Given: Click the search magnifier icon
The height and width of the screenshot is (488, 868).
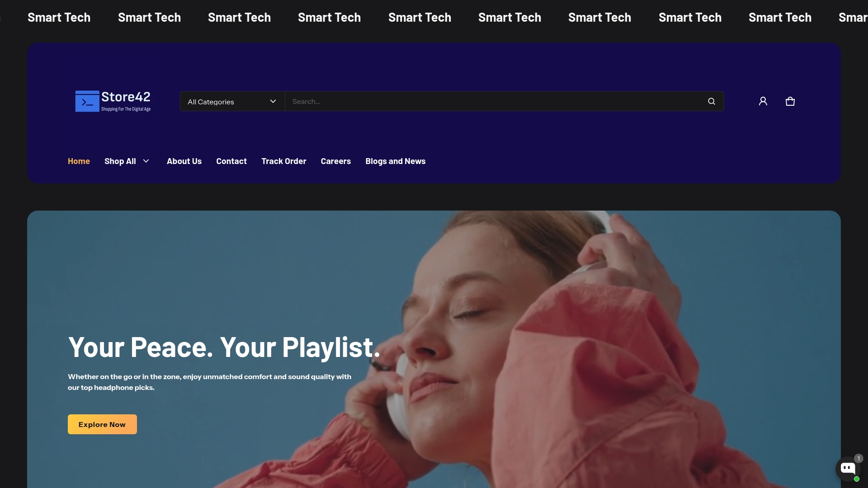Looking at the screenshot, I should click(x=711, y=101).
